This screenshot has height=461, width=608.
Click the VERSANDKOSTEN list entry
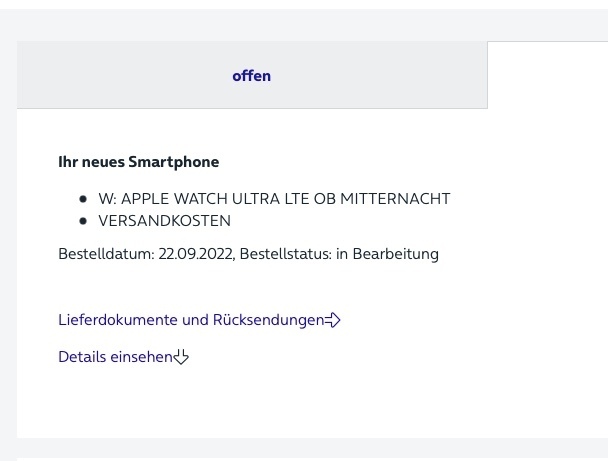(164, 221)
